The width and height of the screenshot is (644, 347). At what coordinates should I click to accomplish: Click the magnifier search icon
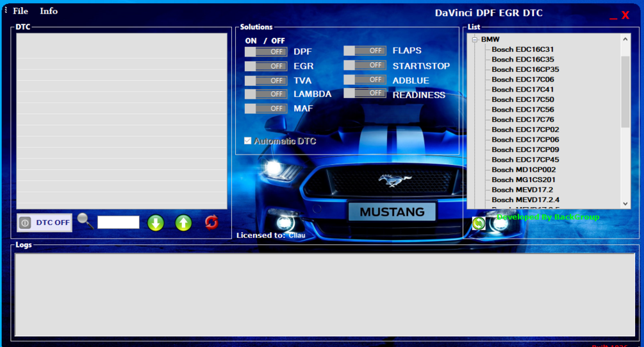coord(85,221)
